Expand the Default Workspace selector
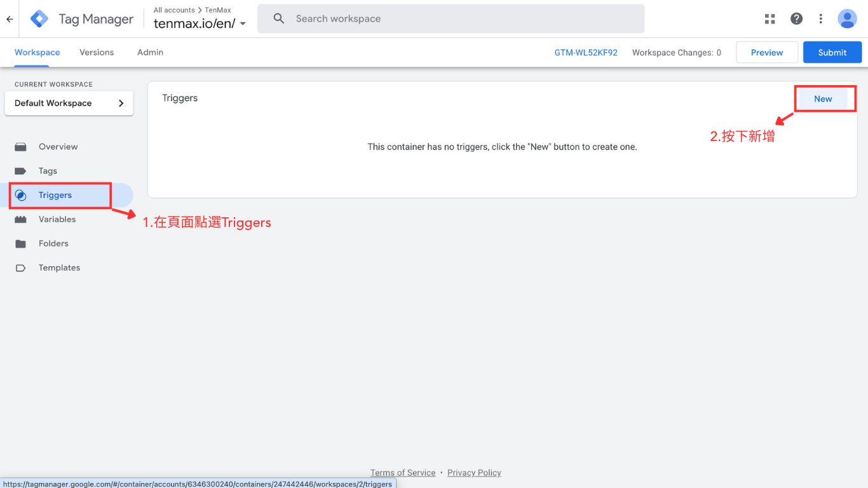This screenshot has height=488, width=868. point(69,103)
